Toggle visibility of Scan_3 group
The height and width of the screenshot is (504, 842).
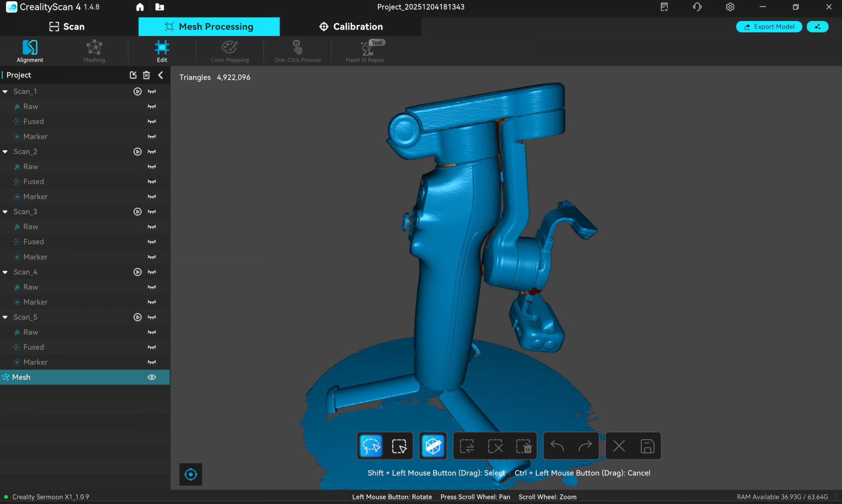pos(152,212)
